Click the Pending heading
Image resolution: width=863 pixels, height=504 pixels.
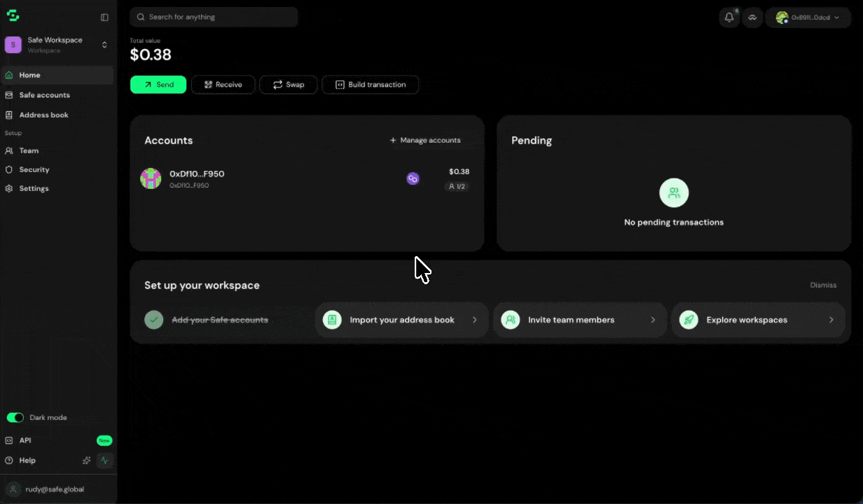[x=532, y=140]
